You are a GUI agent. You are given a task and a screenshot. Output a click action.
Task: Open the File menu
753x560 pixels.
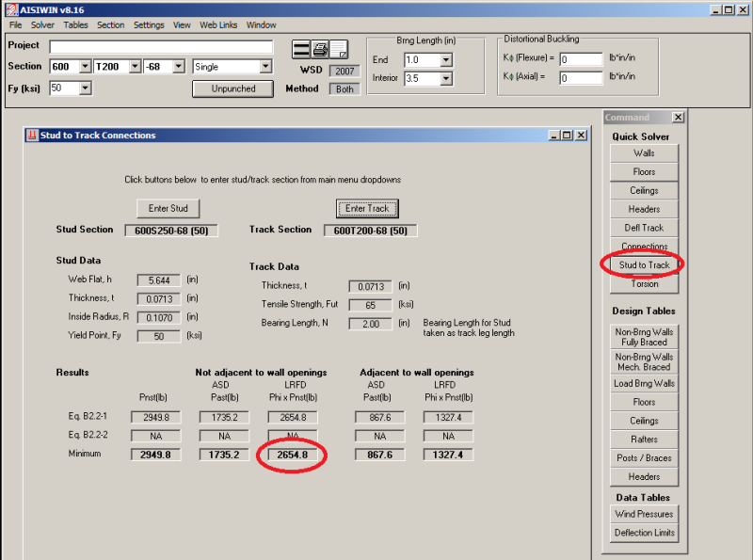pyautogui.click(x=15, y=25)
